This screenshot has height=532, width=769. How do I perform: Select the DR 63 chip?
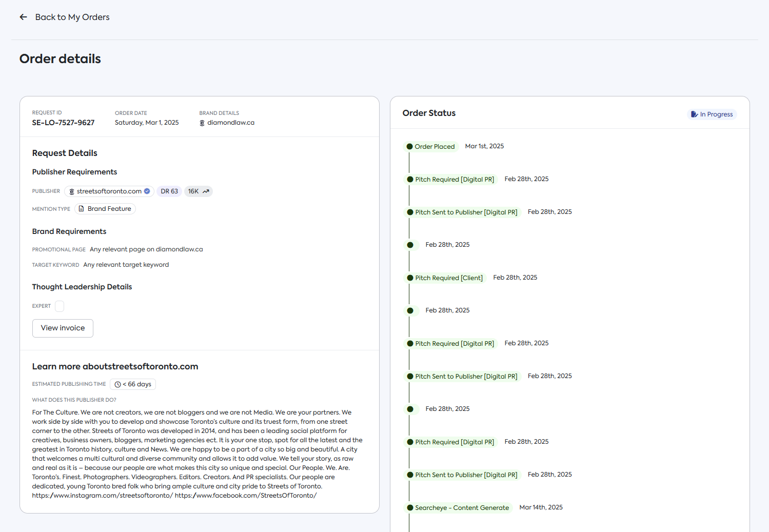click(169, 191)
